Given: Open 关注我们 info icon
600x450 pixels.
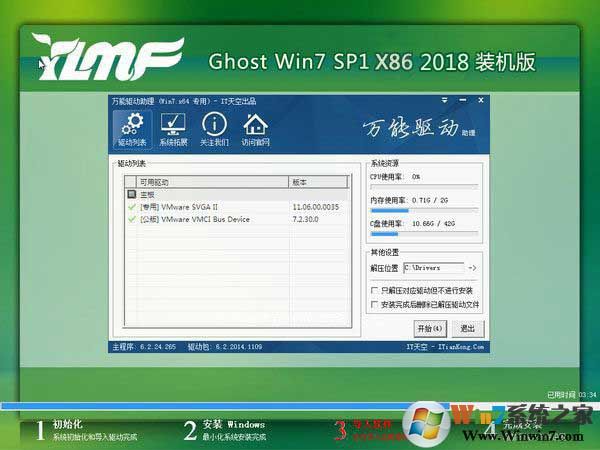Looking at the screenshot, I should click(214, 129).
